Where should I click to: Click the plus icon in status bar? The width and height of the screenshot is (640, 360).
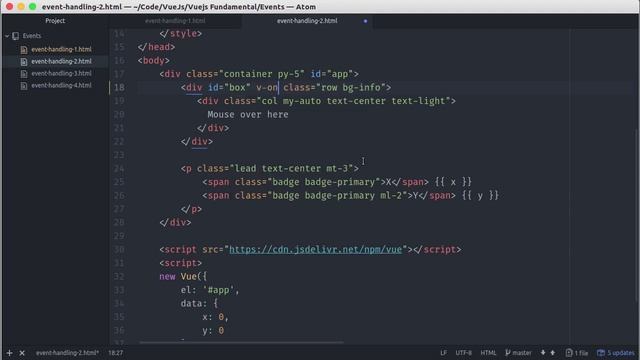9,353
